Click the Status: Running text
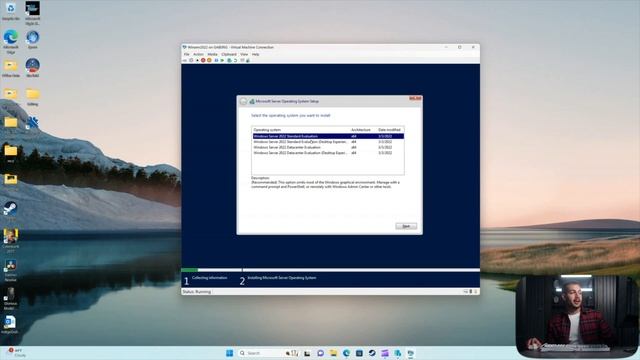This screenshot has width=640, height=360. click(x=197, y=292)
